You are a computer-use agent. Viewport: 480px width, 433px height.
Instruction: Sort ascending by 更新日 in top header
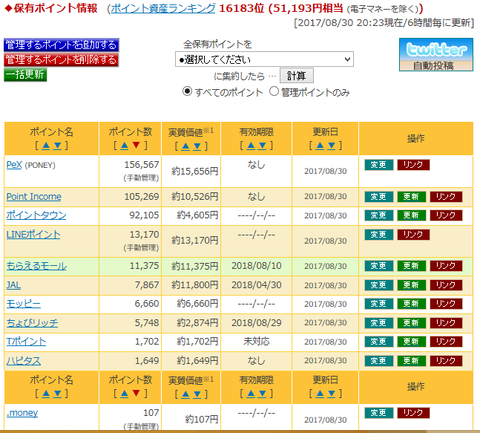320,146
